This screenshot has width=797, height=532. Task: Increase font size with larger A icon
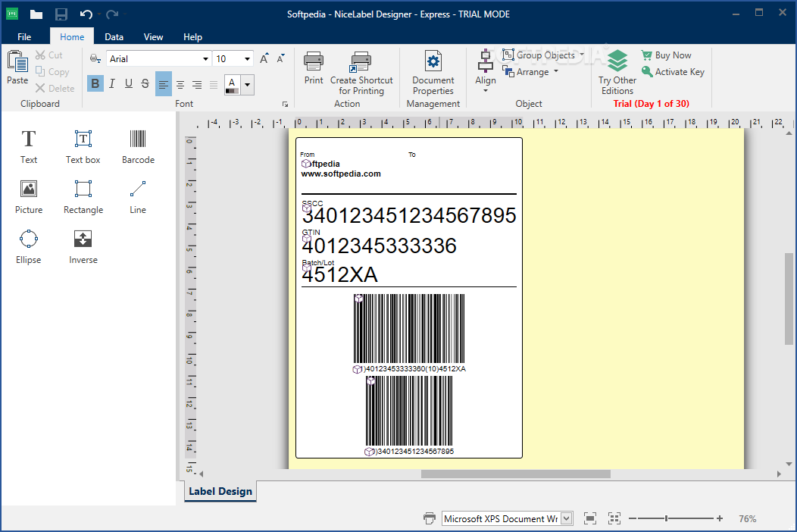click(264, 58)
